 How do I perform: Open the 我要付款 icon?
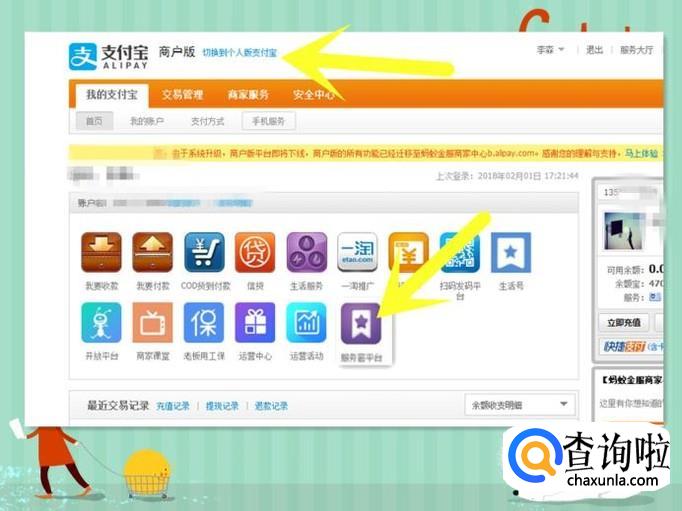[x=153, y=252]
